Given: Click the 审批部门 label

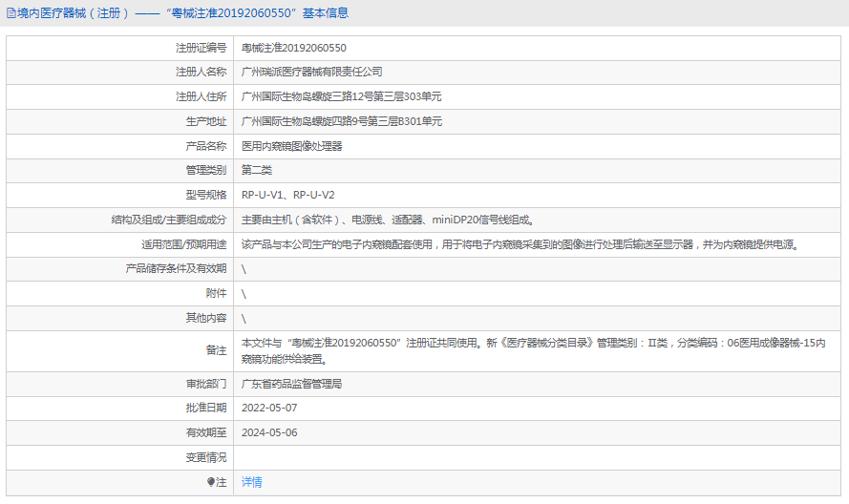Looking at the screenshot, I should 206,385.
